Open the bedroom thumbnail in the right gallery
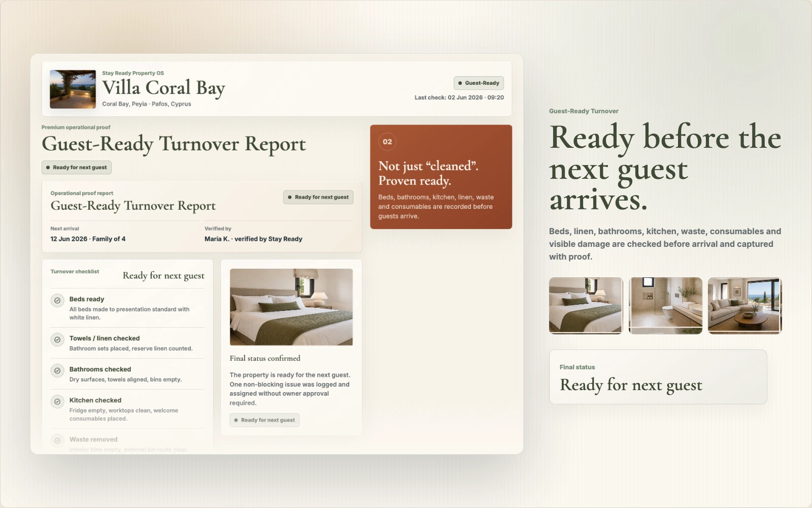 click(x=586, y=305)
